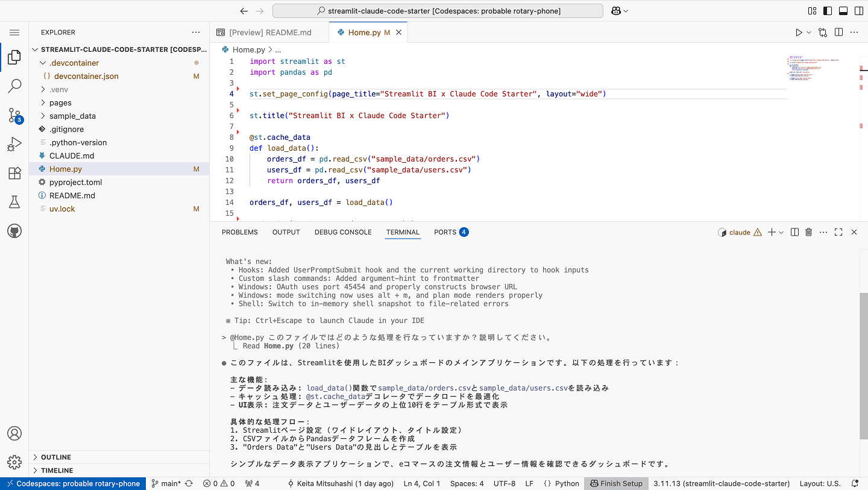Toggle the primary side bar layout button
The width and height of the screenshot is (868, 490).
pos(828,11)
